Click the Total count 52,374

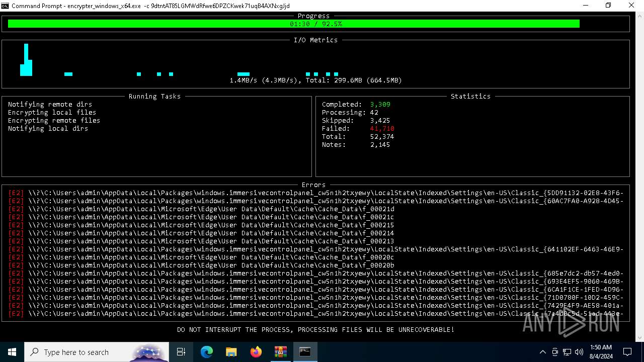pyautogui.click(x=382, y=137)
